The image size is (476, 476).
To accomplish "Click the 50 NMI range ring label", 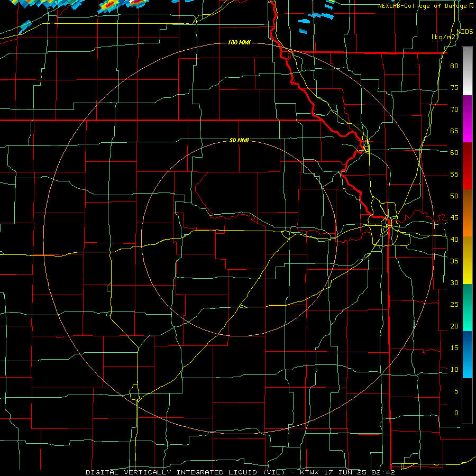I will 239,140.
